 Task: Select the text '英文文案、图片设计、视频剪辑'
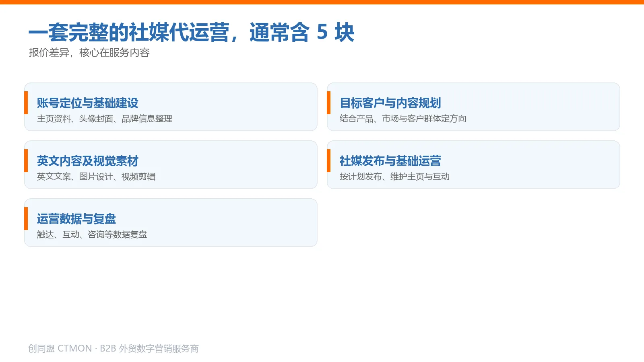point(96,177)
